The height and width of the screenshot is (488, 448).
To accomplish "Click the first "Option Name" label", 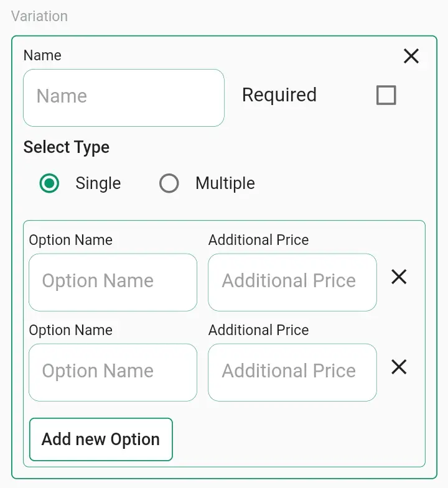I will point(71,240).
